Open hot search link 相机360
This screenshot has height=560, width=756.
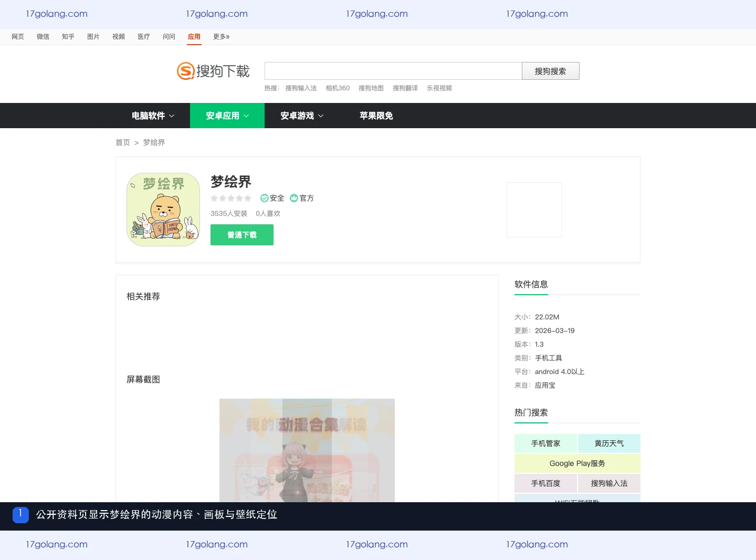[338, 88]
